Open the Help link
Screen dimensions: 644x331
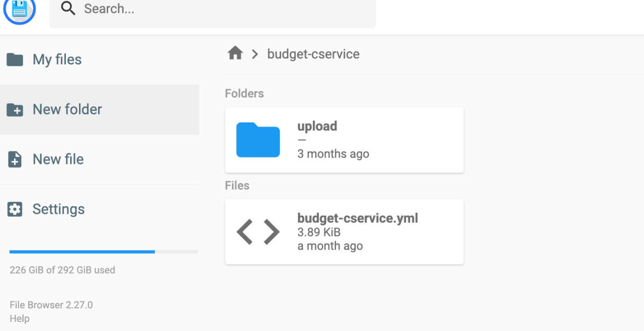(x=20, y=318)
